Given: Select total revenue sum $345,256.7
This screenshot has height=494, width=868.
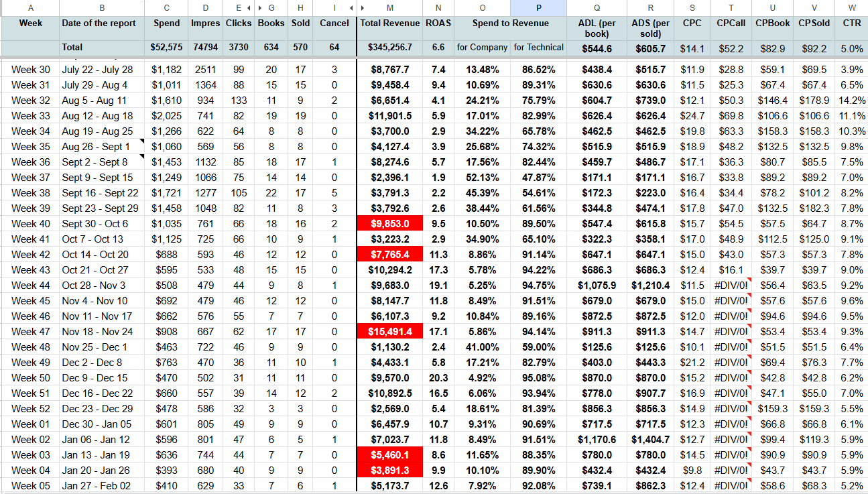Looking at the screenshot, I should 389,48.
